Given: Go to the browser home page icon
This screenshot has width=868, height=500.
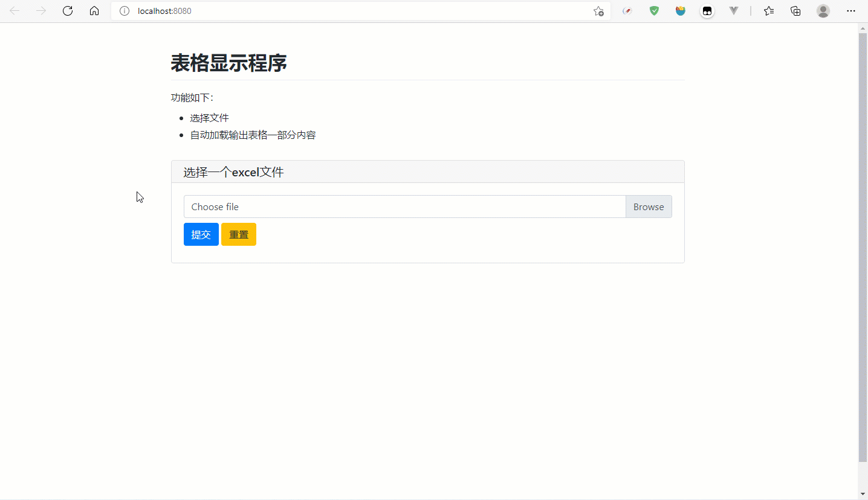Looking at the screenshot, I should click(x=94, y=11).
